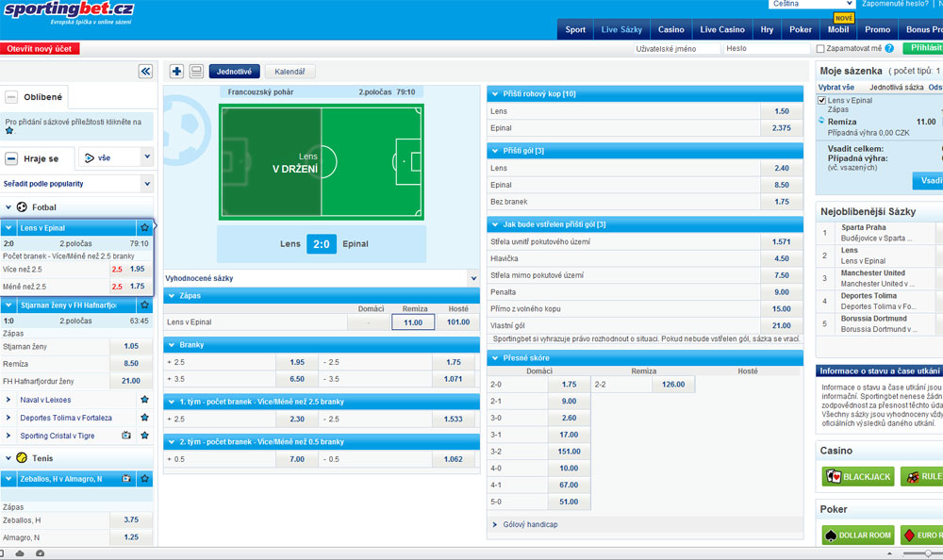Open the Live Casino menu tab

[721, 29]
